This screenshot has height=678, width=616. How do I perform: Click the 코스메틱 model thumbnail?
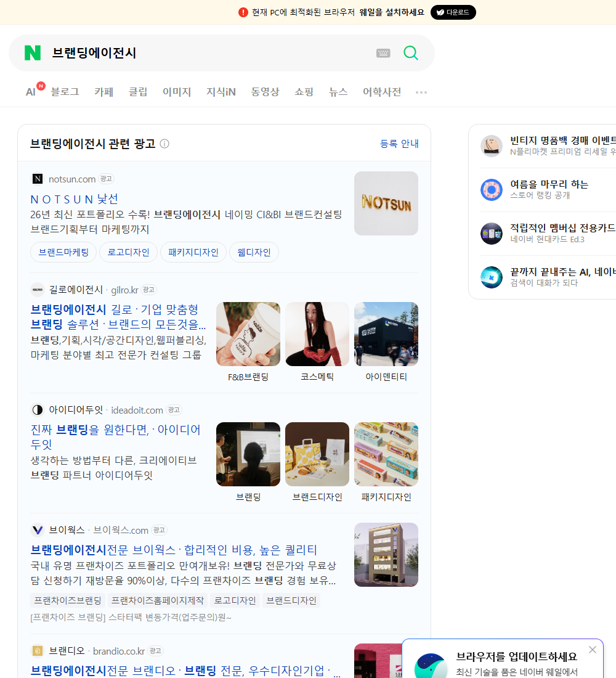click(317, 334)
